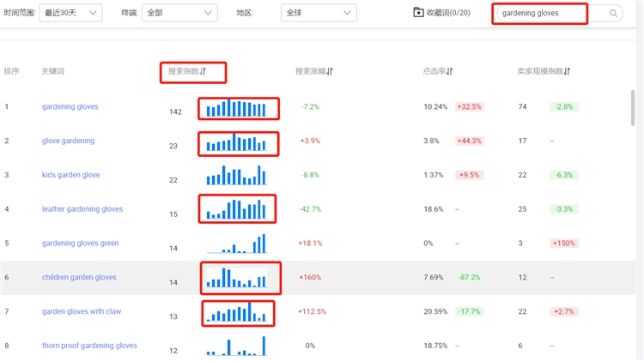Click the +3.9% search growth value
The height and width of the screenshot is (361, 644).
[x=310, y=141]
